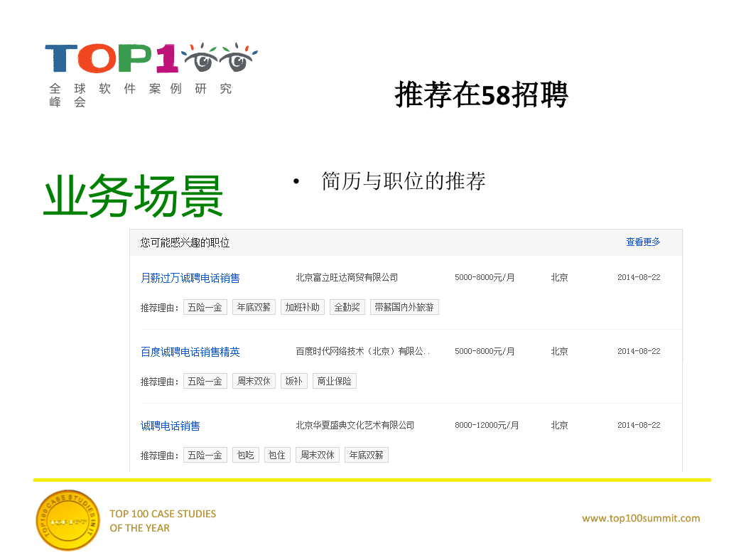This screenshot has width=746, height=560.
Task: Click 五险一金 tag under 诚聘电话销售
Action: 205,456
